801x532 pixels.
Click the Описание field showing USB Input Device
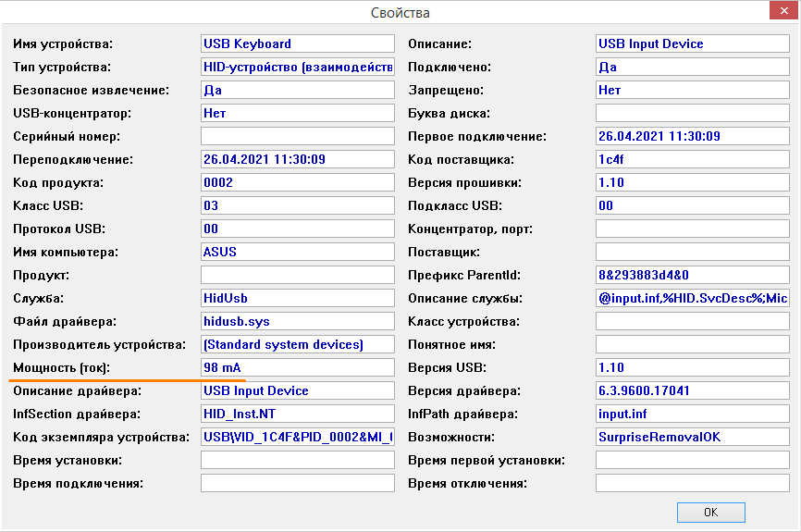tap(692, 43)
